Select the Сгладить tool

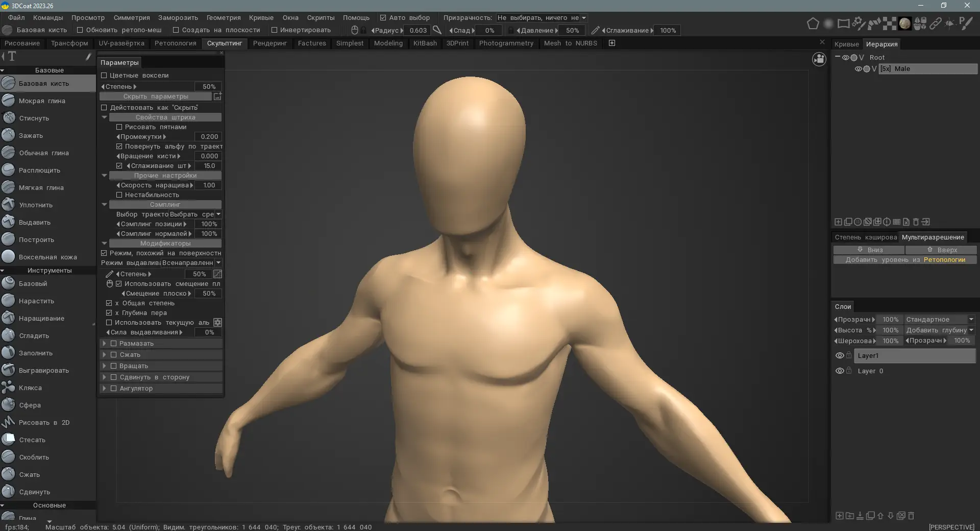47,336
